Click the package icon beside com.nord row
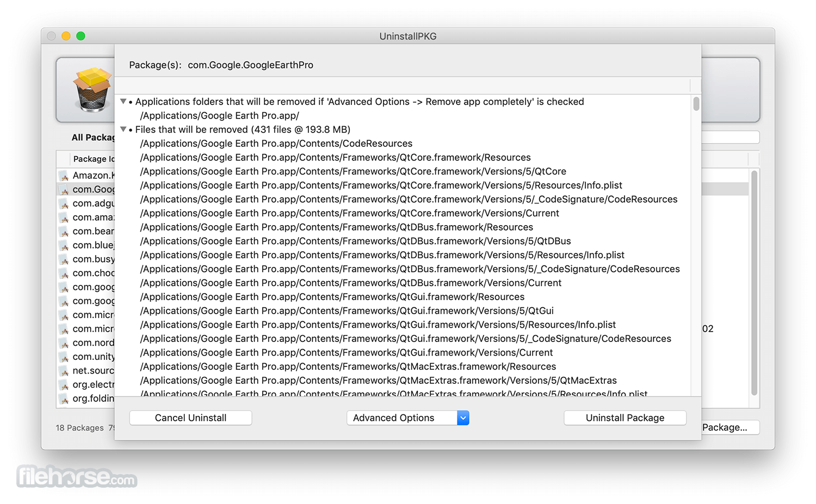The image size is (816, 504). point(64,343)
